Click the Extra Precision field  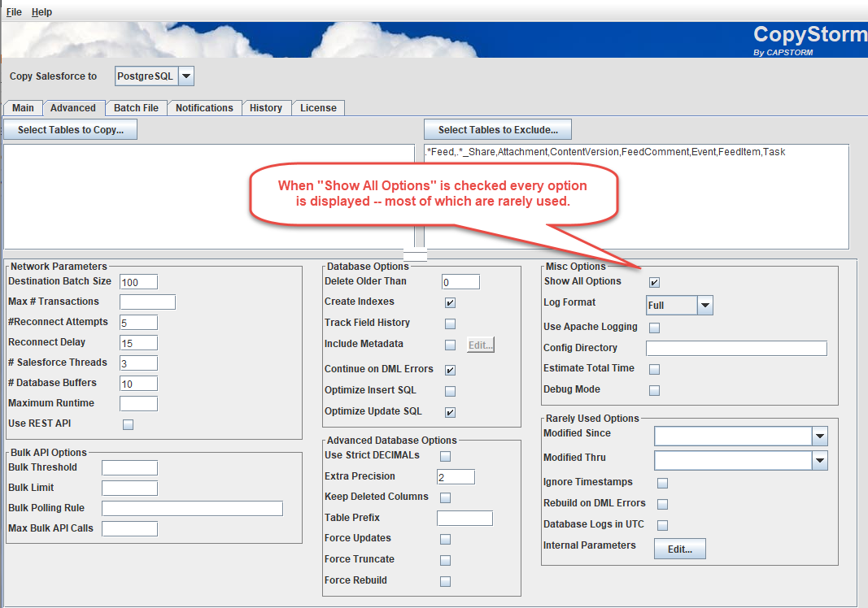pyautogui.click(x=456, y=477)
